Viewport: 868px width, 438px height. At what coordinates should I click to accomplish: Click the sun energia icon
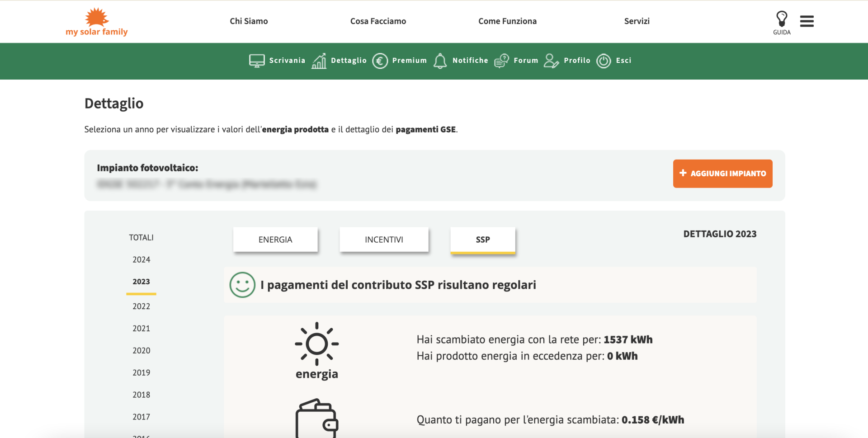317,344
